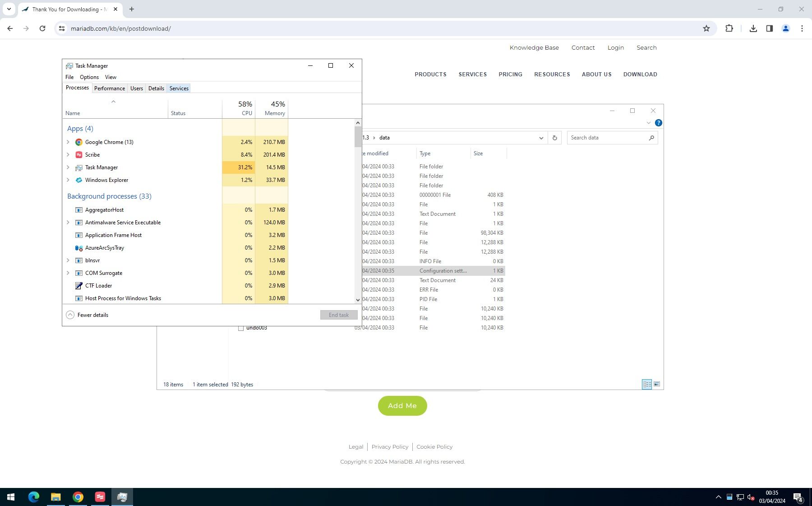Screen dimensions: 812x506
Task: Open the Chrome three-dot menu
Action: [x=802, y=28]
